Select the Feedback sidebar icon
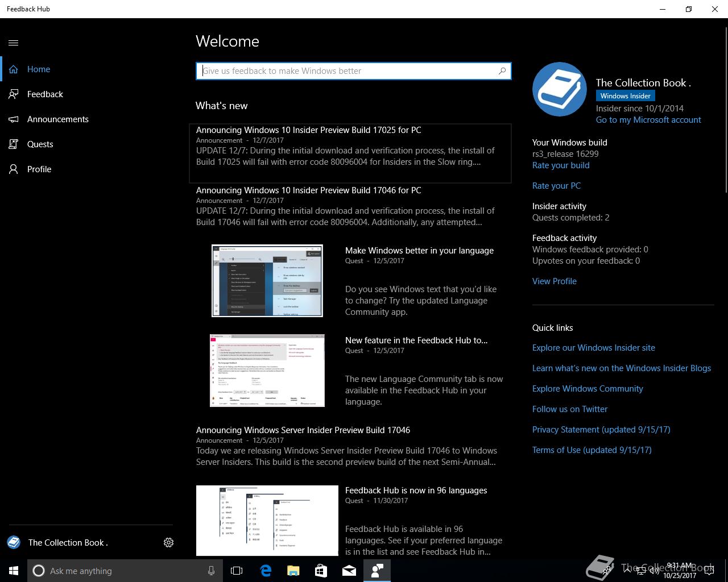This screenshot has height=582, width=728. pyautogui.click(x=14, y=94)
